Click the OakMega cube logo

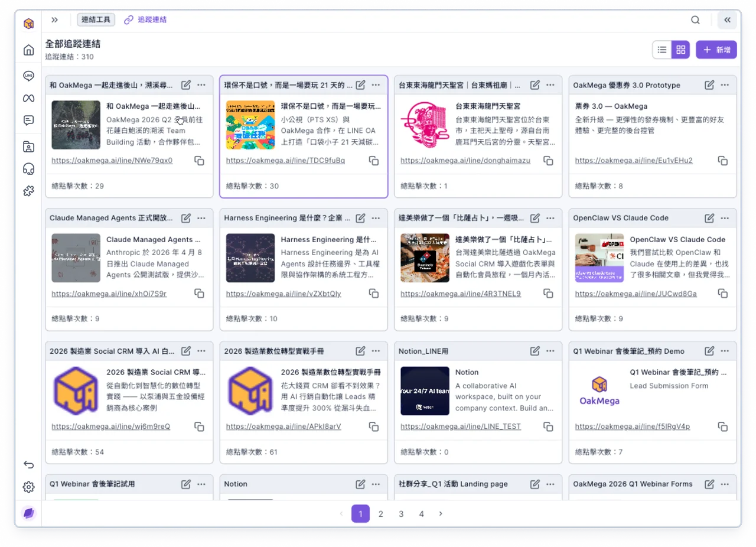click(28, 24)
